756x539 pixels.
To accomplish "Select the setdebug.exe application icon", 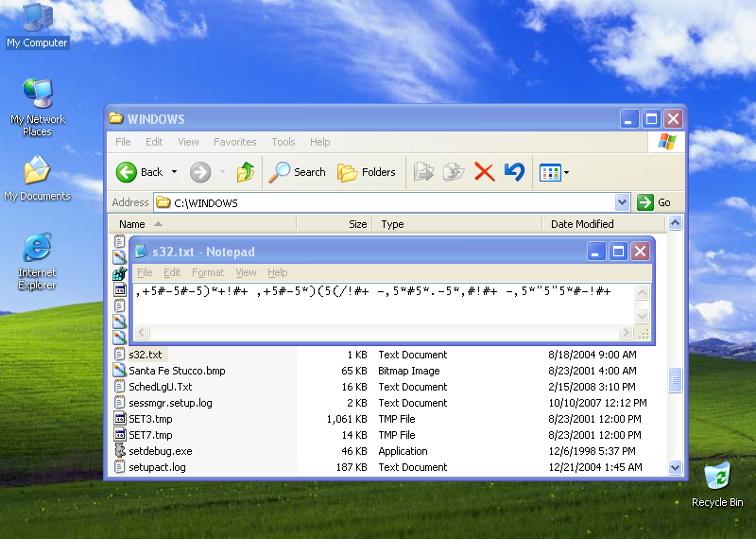I will point(120,451).
